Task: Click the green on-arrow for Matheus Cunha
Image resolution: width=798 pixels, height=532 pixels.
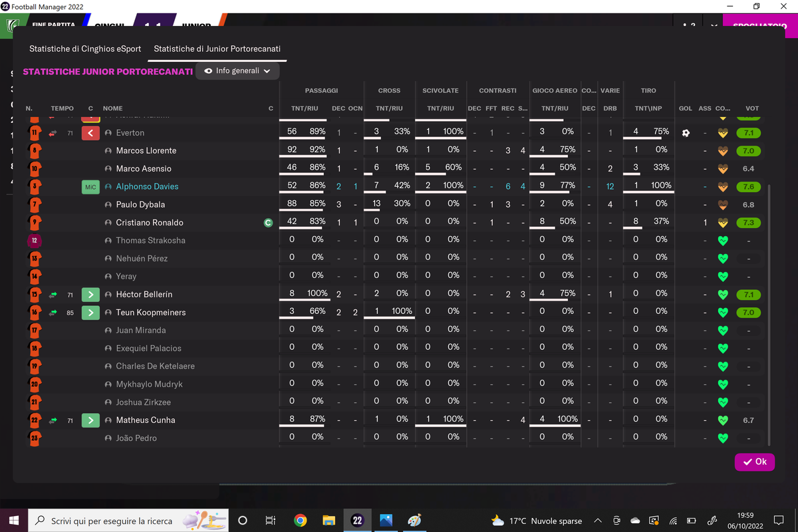Action: [90, 420]
